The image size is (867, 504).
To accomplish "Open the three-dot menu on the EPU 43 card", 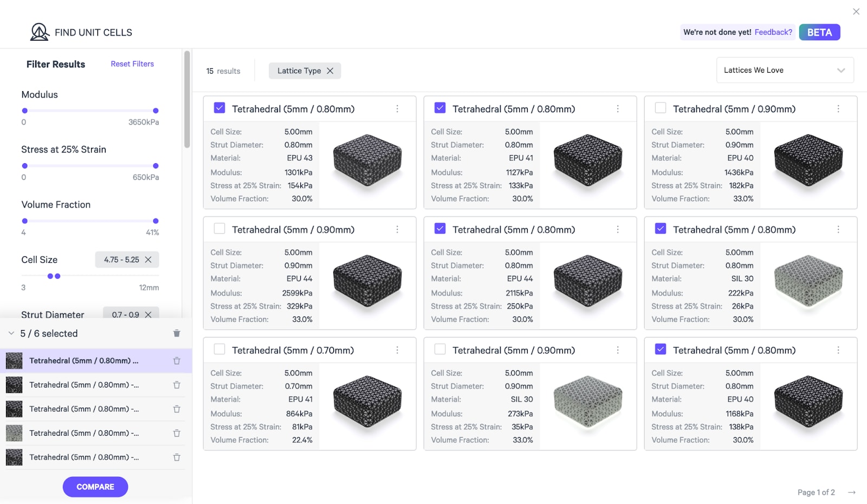I will [x=397, y=109].
